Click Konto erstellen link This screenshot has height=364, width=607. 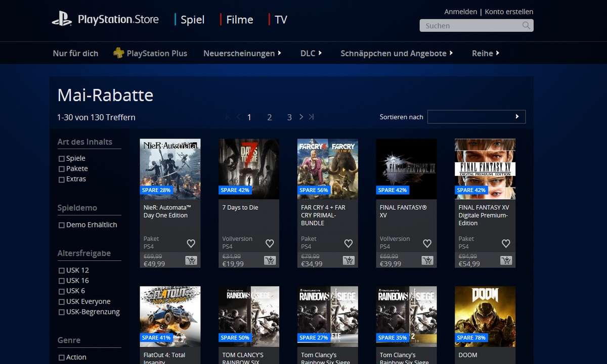[509, 12]
